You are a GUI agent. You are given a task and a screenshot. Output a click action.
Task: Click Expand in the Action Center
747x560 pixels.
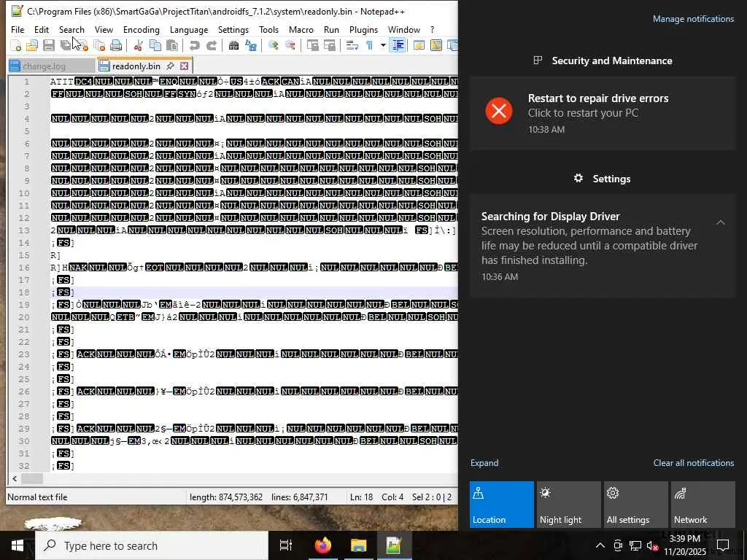click(484, 463)
